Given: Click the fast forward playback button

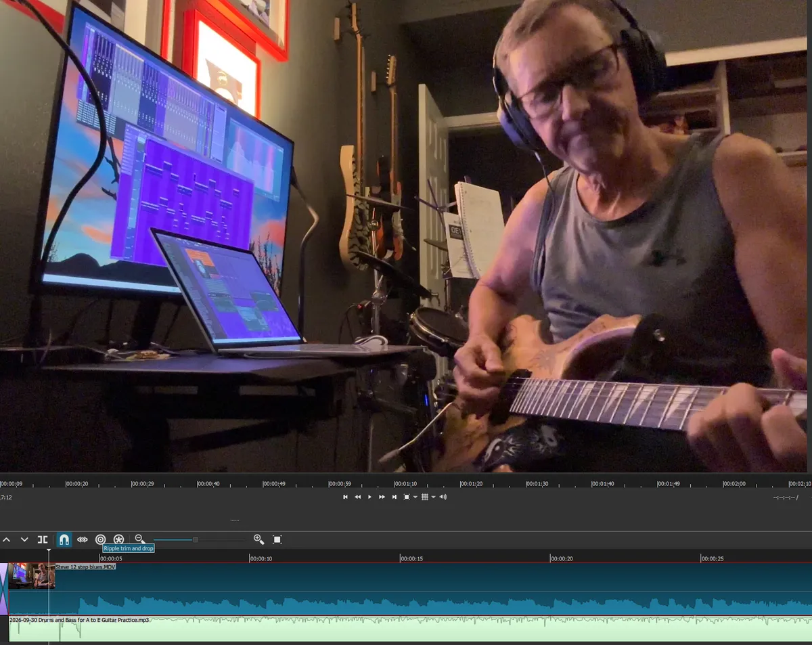Looking at the screenshot, I should [382, 497].
